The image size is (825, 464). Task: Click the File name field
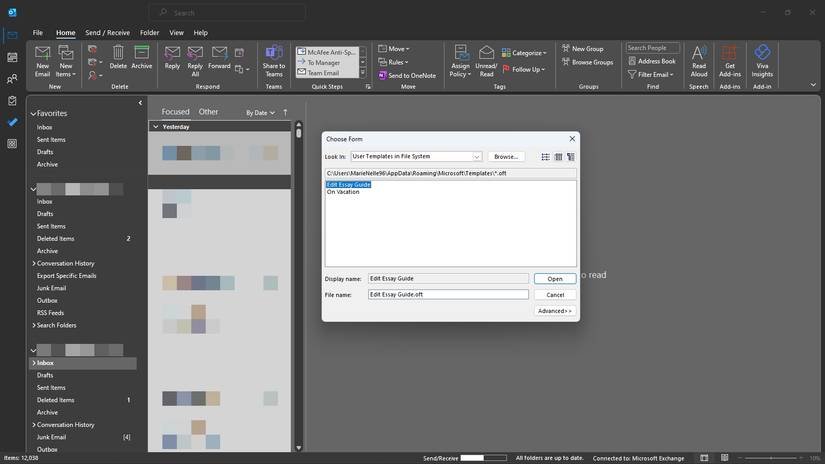pyautogui.click(x=448, y=295)
